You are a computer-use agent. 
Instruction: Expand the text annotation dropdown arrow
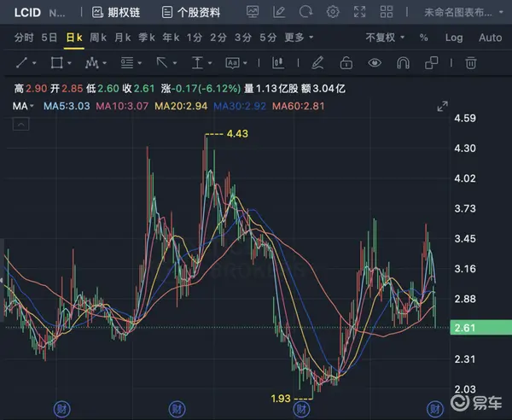245,62
